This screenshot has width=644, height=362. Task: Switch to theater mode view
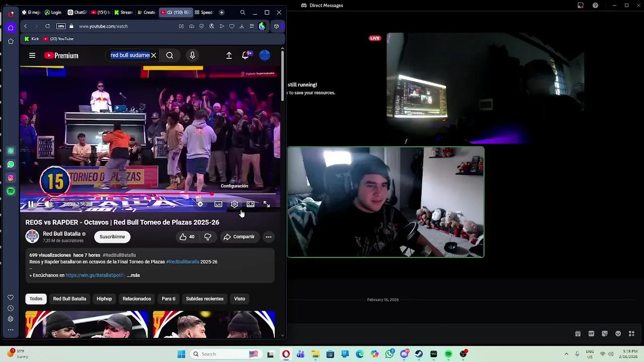[251, 204]
